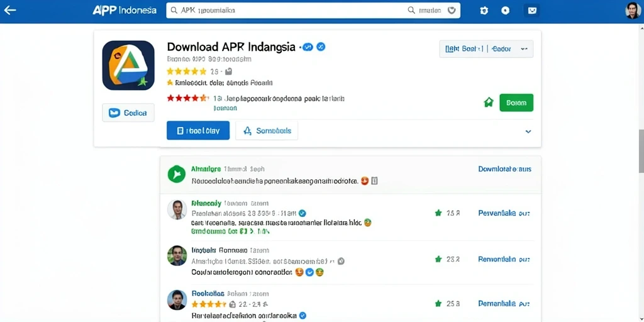The height and width of the screenshot is (322, 644).
Task: Click the green house icon
Action: [x=489, y=103]
